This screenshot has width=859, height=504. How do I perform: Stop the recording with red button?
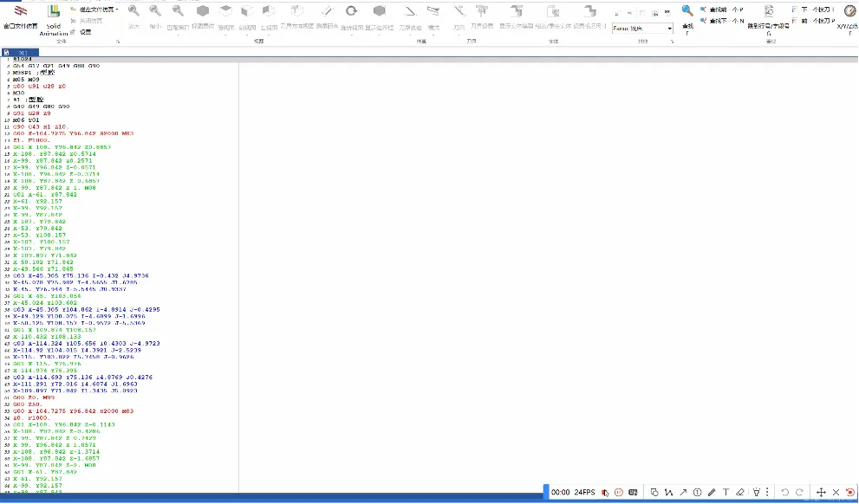(850, 492)
